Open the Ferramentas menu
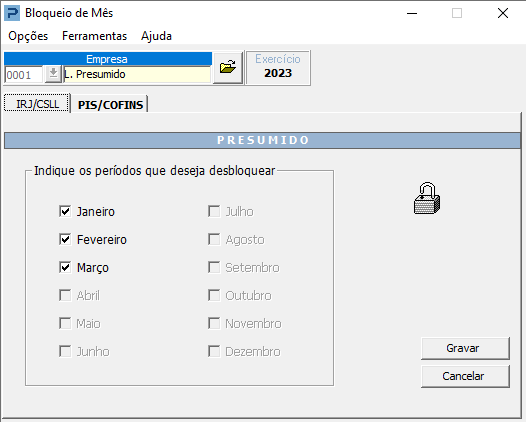526x422 pixels. click(95, 36)
